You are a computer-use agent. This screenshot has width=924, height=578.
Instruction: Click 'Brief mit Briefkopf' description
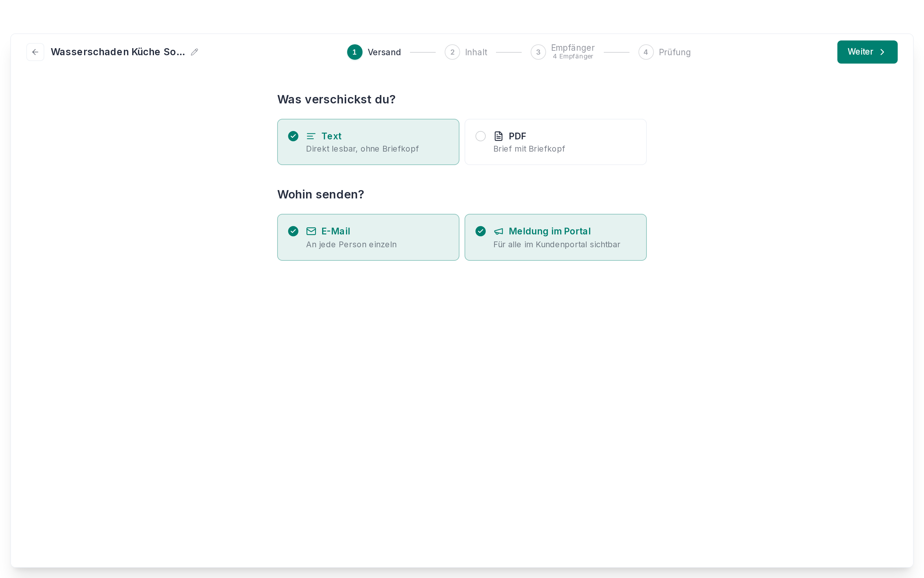(x=529, y=149)
